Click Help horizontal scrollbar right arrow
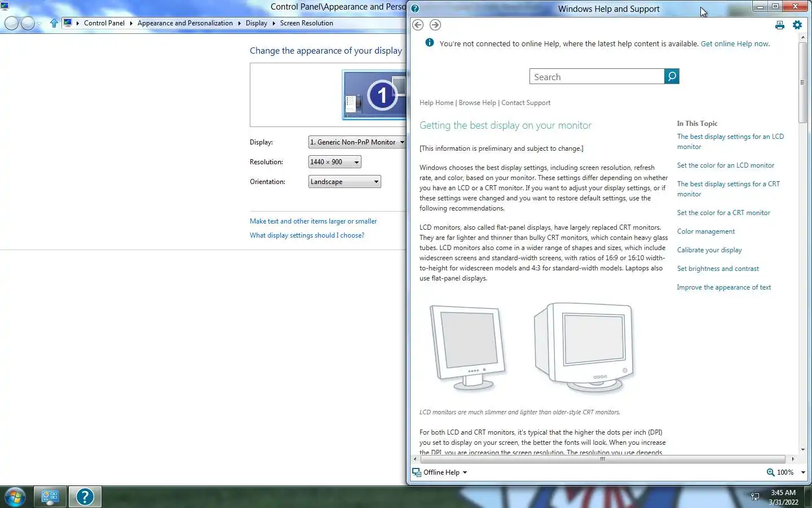 click(x=793, y=459)
